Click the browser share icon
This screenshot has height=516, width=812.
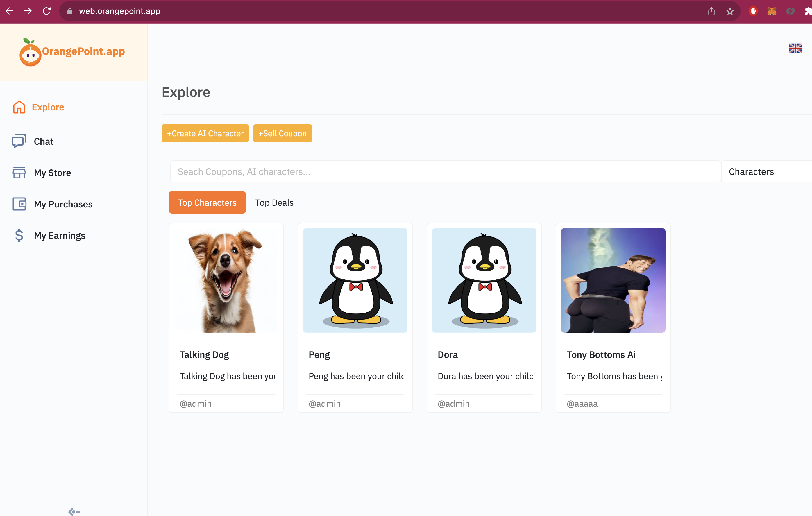[x=711, y=11]
